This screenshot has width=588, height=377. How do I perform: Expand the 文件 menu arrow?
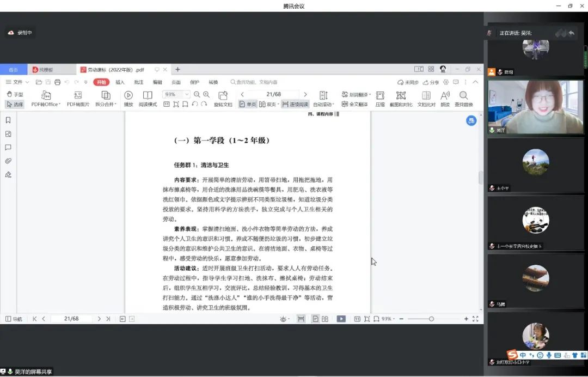coord(27,82)
